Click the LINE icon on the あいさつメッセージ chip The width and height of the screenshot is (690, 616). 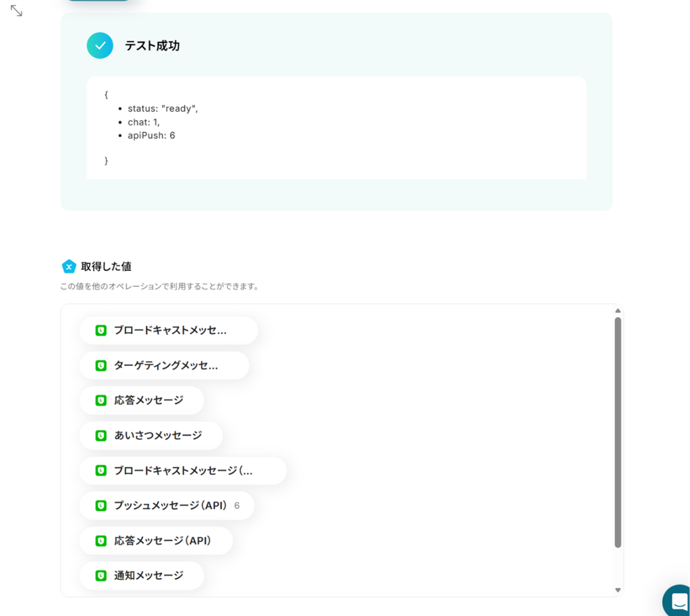[101, 435]
